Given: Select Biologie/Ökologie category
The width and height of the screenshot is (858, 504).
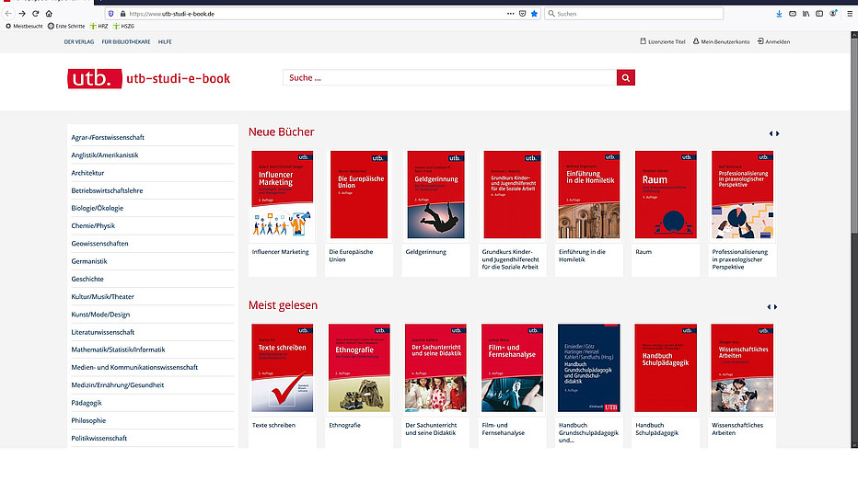Looking at the screenshot, I should tap(97, 208).
